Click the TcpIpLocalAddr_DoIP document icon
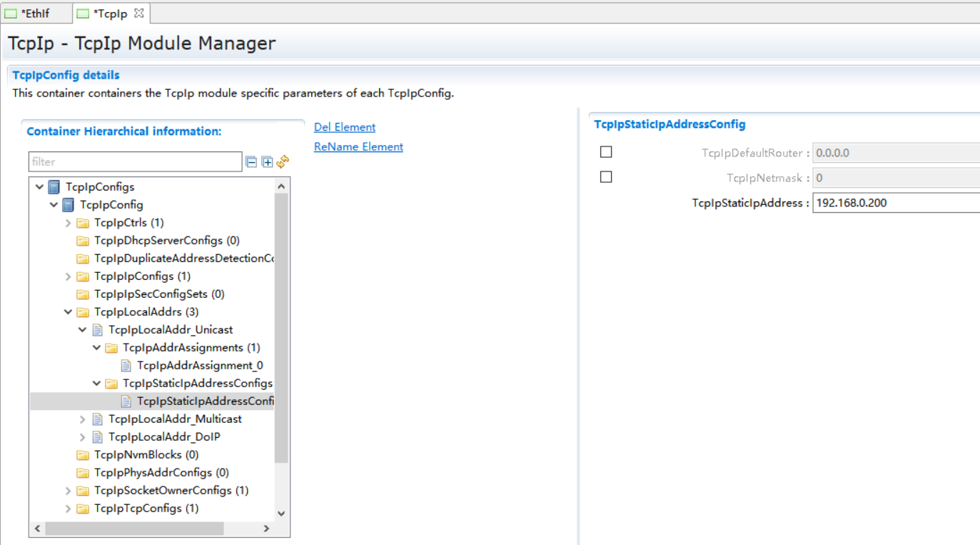This screenshot has height=545, width=980. pyautogui.click(x=98, y=437)
